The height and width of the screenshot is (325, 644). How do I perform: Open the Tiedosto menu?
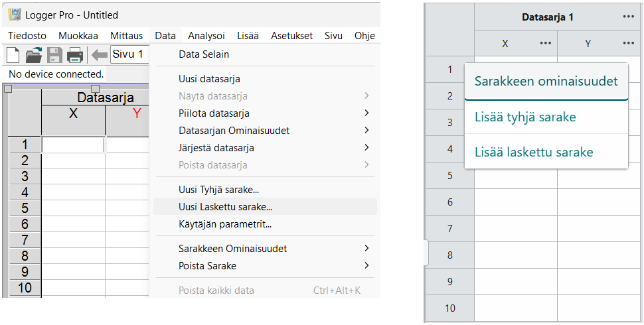point(27,36)
